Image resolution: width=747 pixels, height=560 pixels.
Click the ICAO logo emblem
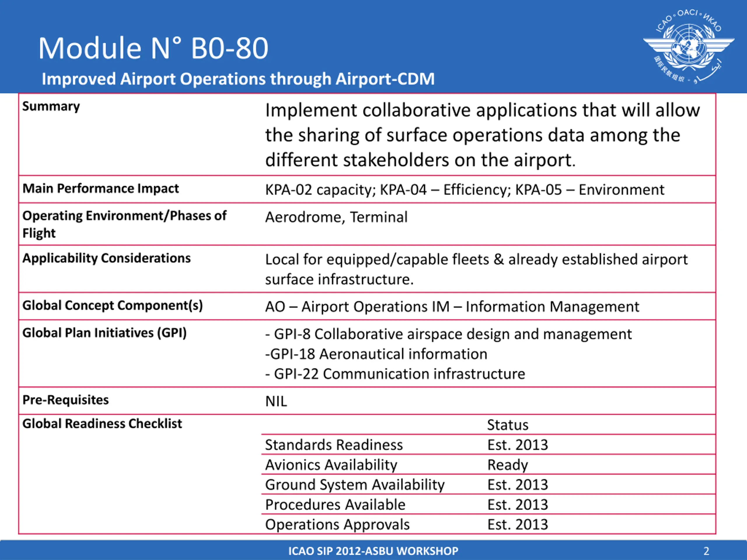coord(689,47)
